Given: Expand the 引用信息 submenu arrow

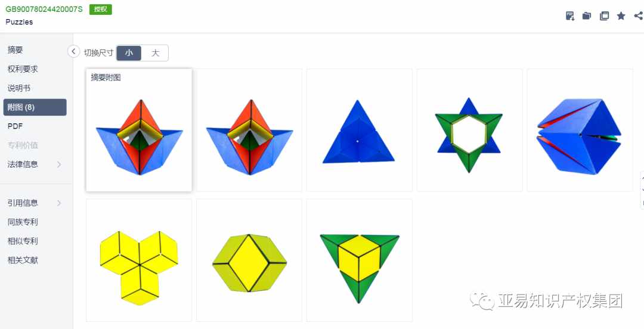Looking at the screenshot, I should pyautogui.click(x=58, y=203).
